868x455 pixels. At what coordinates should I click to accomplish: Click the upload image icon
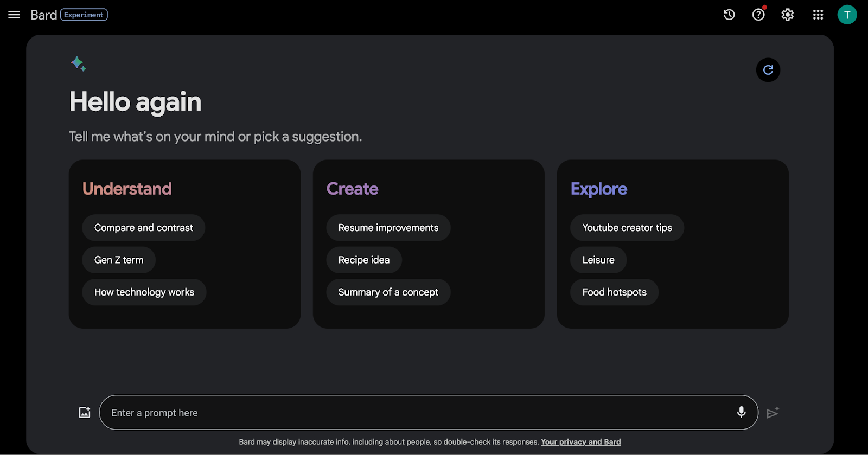[85, 413]
